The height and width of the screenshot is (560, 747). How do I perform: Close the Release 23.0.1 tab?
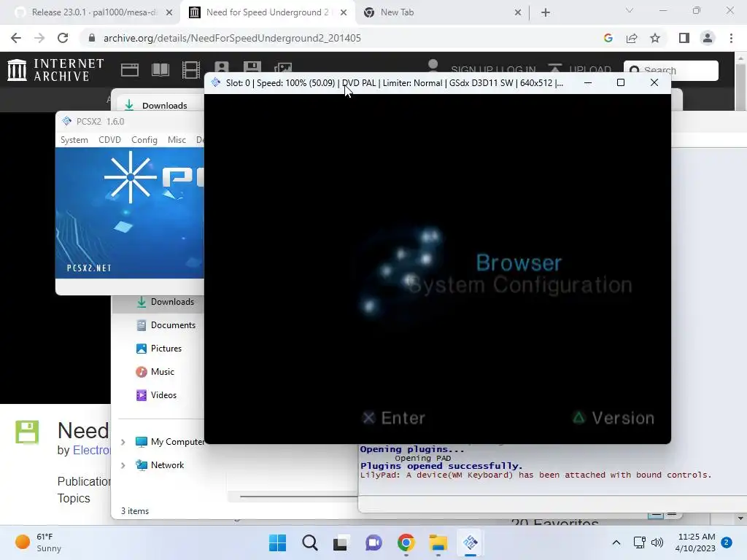pos(169,13)
